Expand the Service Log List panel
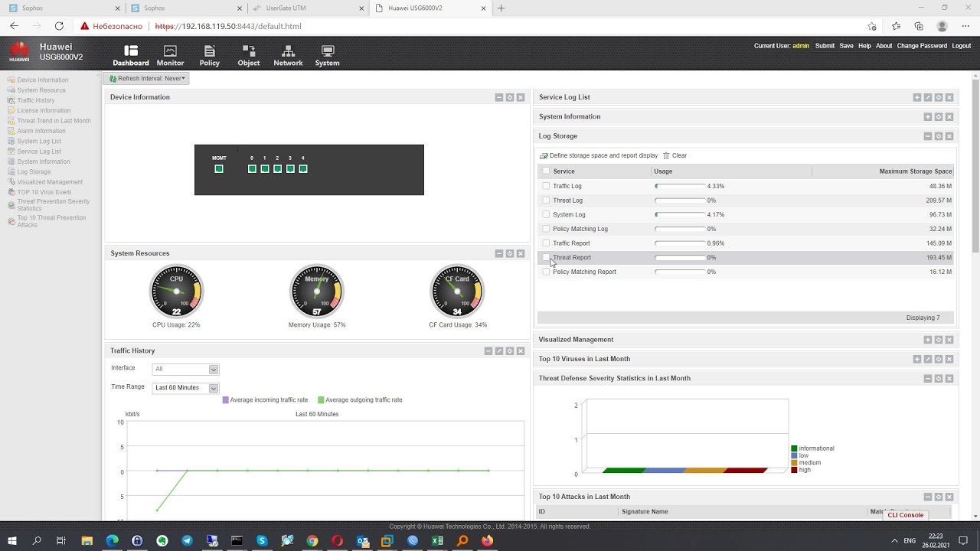The width and height of the screenshot is (980, 551). tap(917, 98)
